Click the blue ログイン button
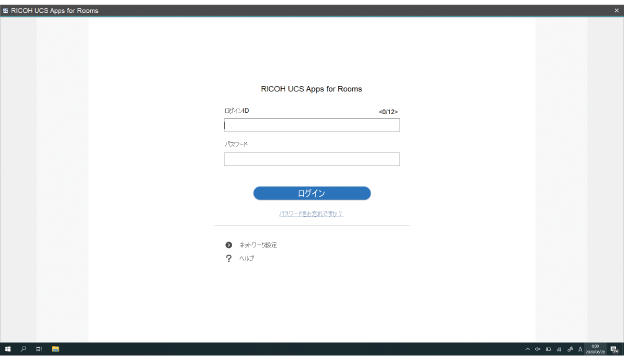Screen dimensions: 624x360 [x=312, y=193]
